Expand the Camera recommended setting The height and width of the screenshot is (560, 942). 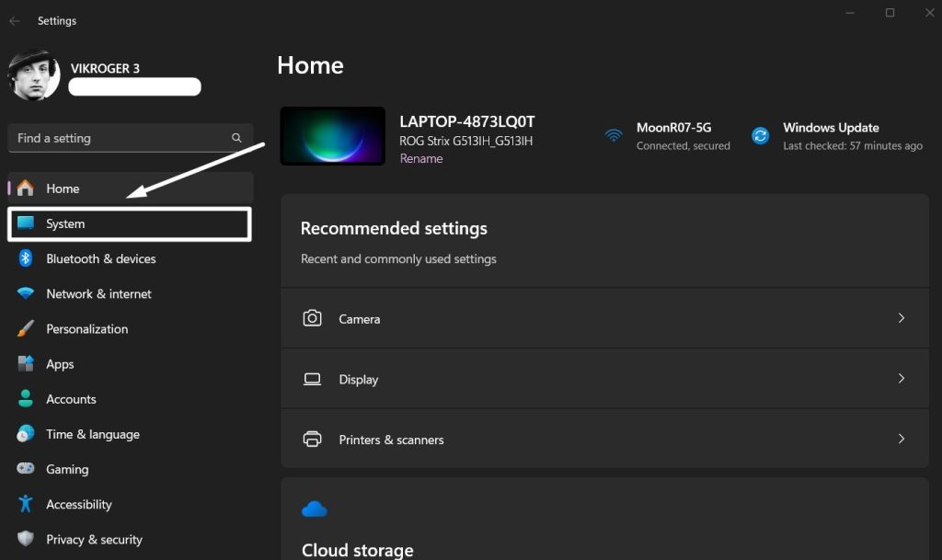901,318
